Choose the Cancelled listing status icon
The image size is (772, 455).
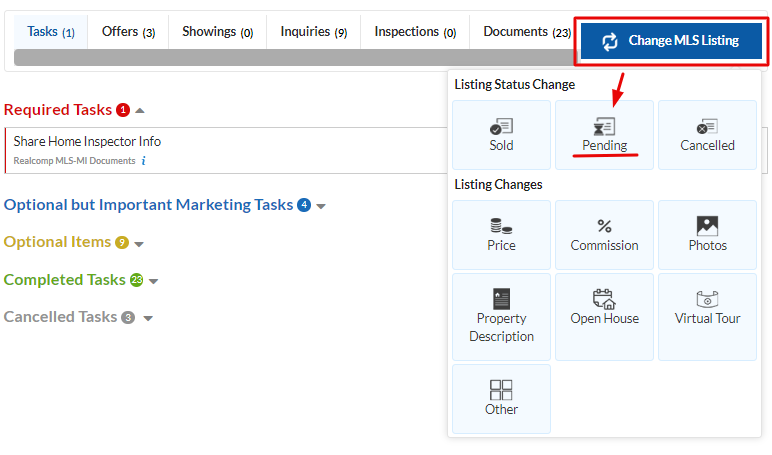tap(707, 127)
